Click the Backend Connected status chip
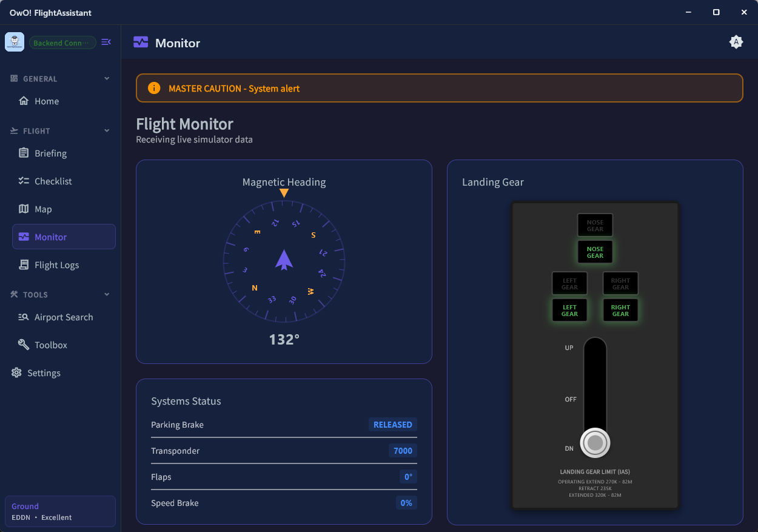 [x=62, y=42]
